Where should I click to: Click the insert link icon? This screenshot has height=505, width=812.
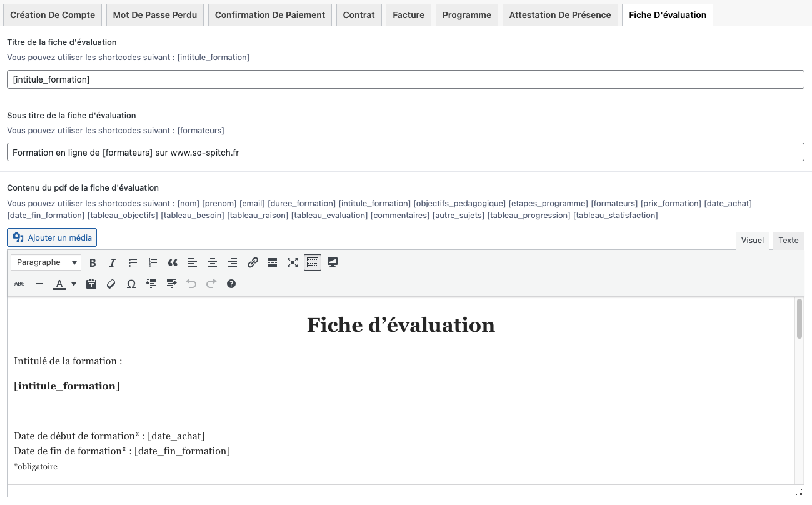tap(253, 262)
